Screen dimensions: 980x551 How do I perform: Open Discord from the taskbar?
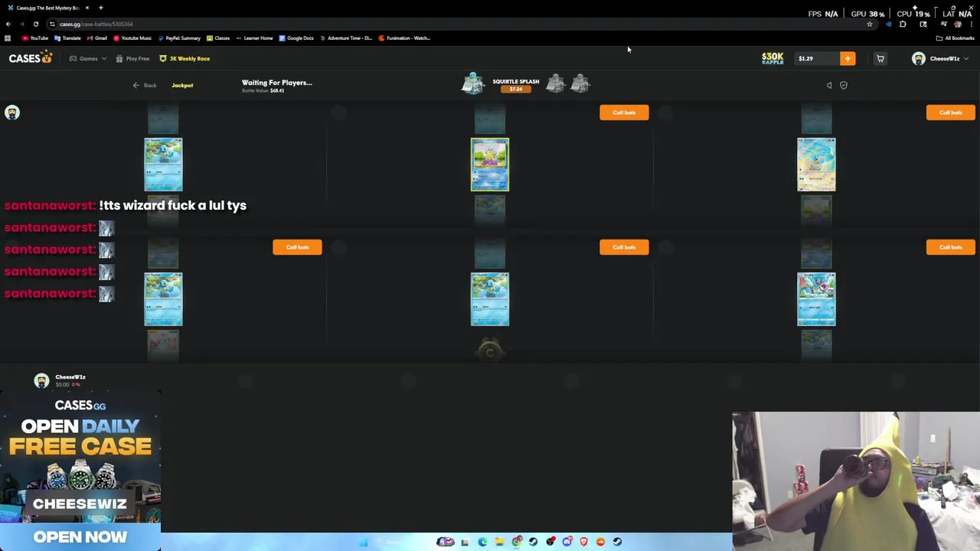coord(567,542)
